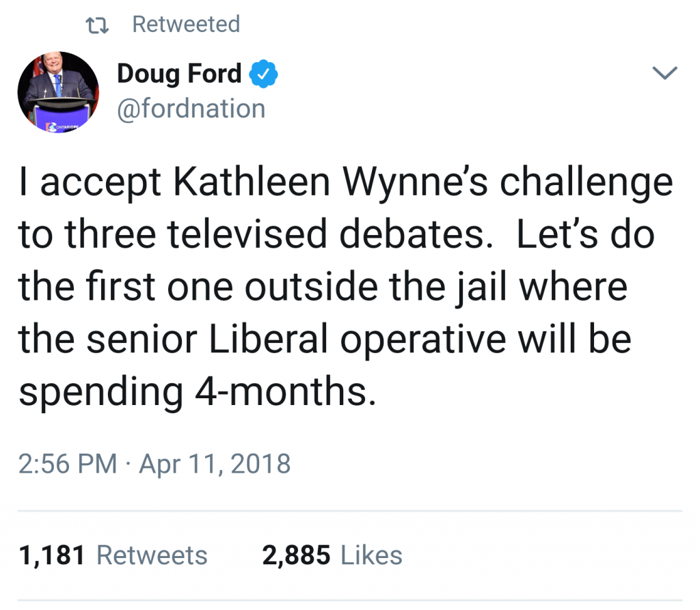Screen dimensions: 700x610
Task: Click the Apr 11, 2018 date
Action: coord(215,463)
